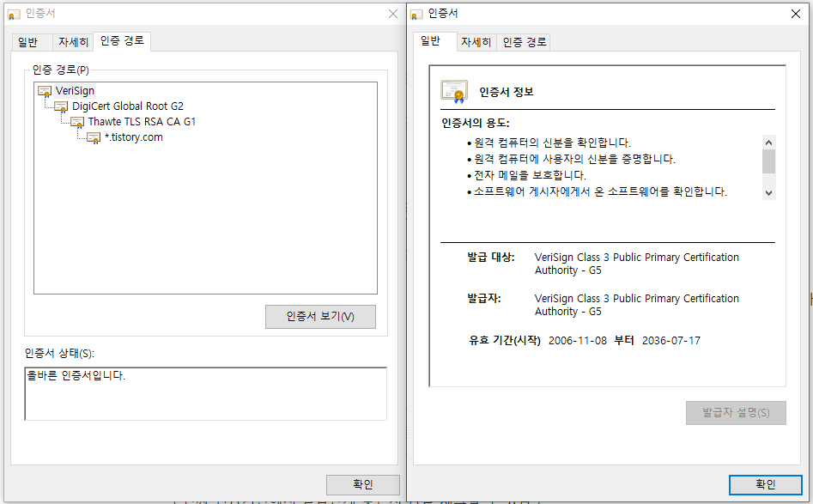Select the VeriSign root certificate node
Screen dimensions: 813x504
75,91
